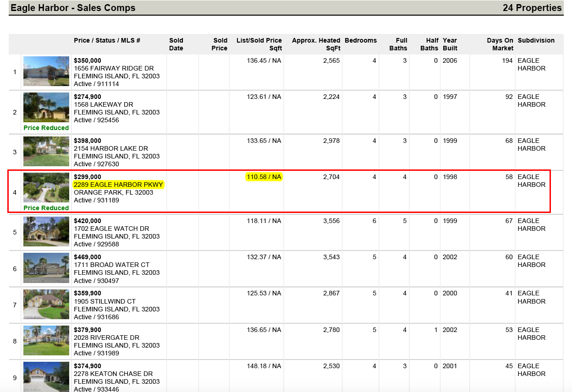Select the 2154 HARBOR LAKE DR address

pos(111,148)
